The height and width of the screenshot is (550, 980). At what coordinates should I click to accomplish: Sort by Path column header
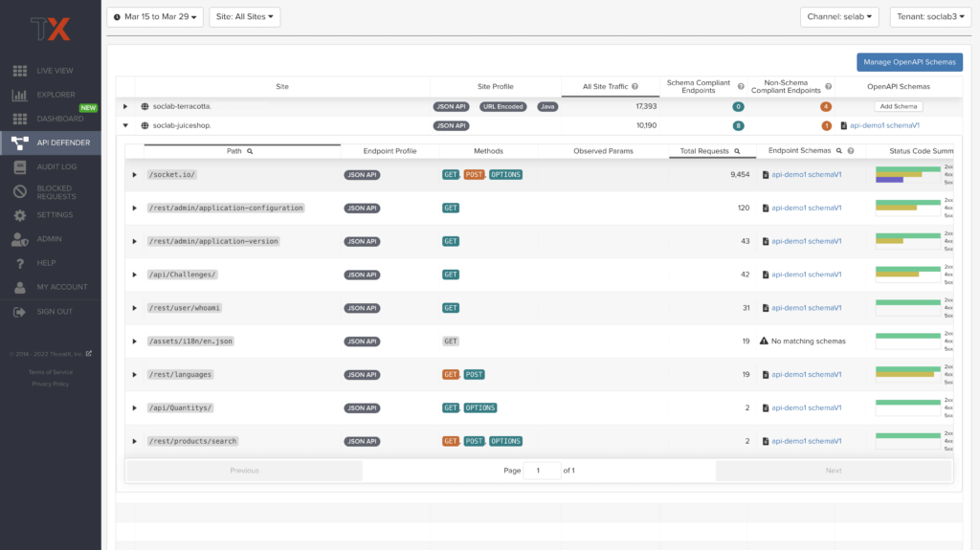pos(234,151)
